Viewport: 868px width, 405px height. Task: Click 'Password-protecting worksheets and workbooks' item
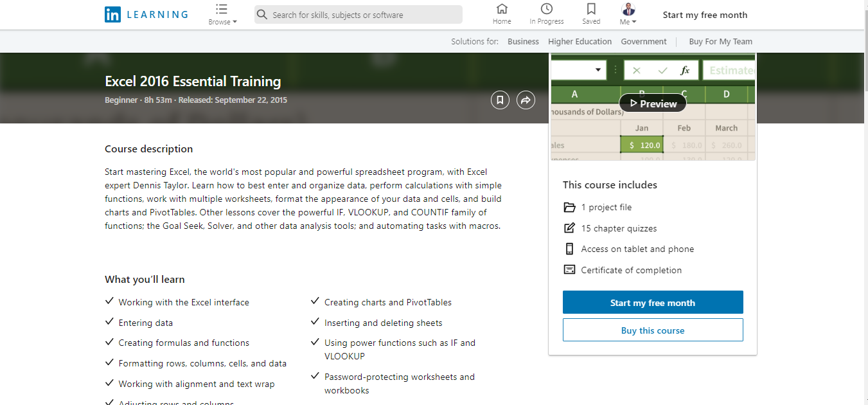point(400,384)
